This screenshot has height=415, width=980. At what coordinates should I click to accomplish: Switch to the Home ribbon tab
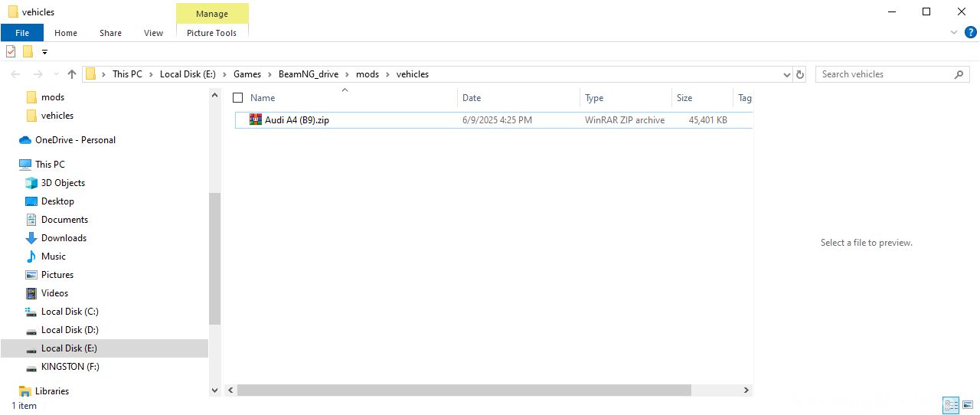pos(66,33)
